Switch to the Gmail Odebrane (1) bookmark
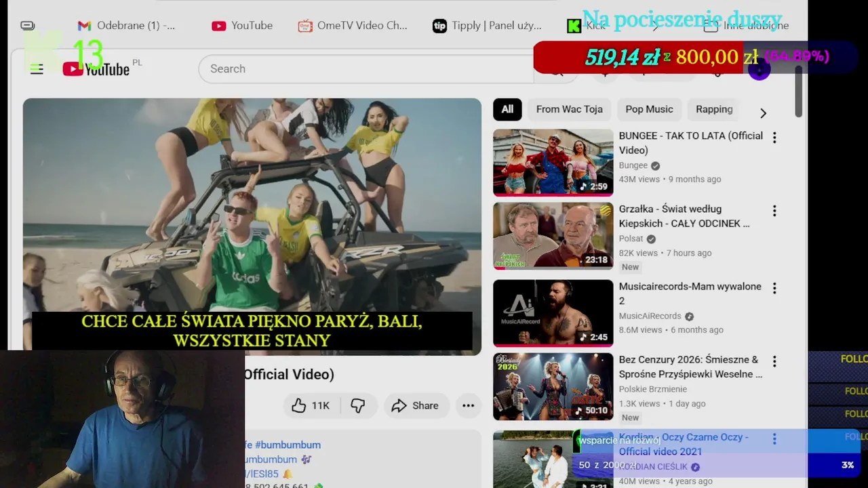 coord(126,26)
